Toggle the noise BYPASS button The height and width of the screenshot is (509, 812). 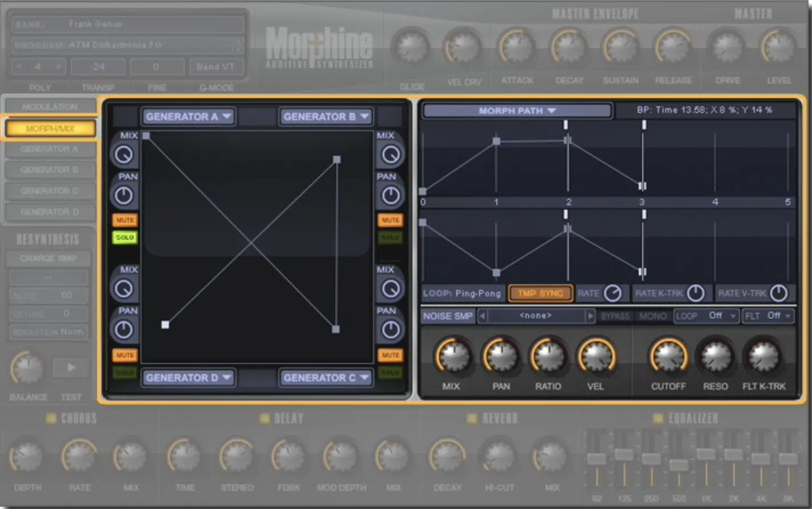click(x=615, y=316)
